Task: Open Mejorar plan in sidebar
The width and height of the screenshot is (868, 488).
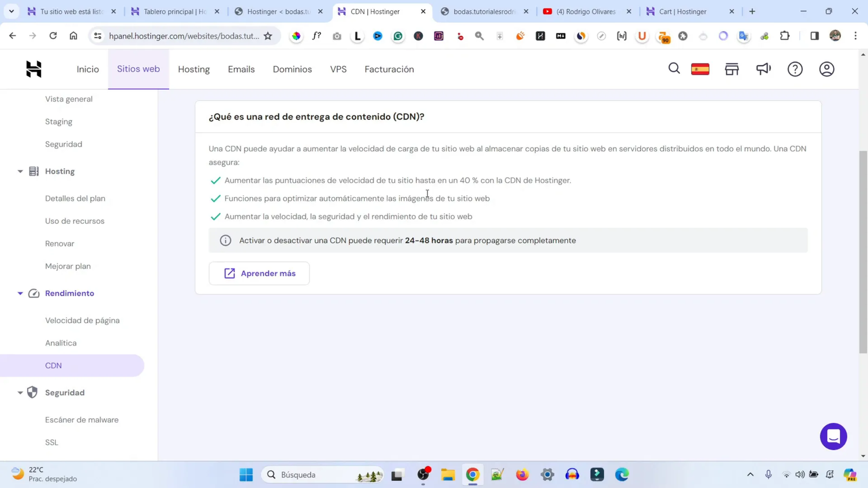Action: click(68, 266)
